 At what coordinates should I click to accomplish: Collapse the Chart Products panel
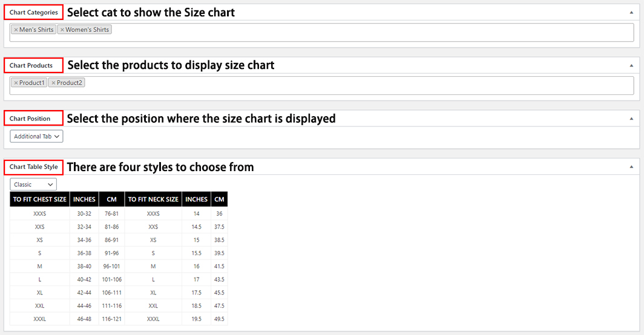[631, 65]
